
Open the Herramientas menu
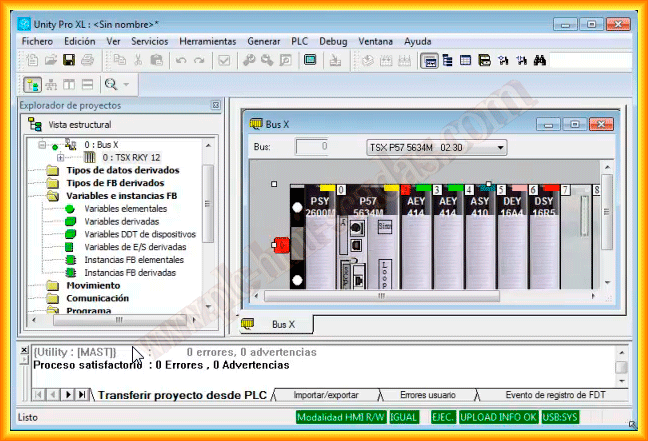pyautogui.click(x=207, y=41)
